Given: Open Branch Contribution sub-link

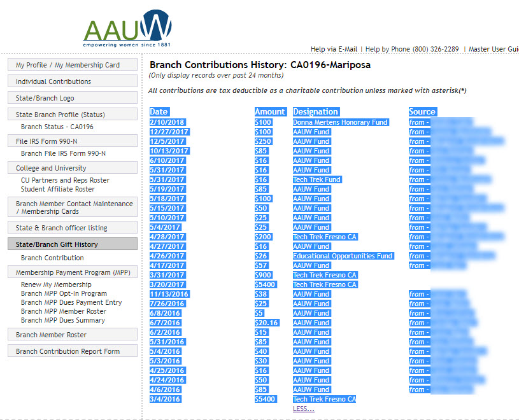Looking at the screenshot, I should point(52,258).
